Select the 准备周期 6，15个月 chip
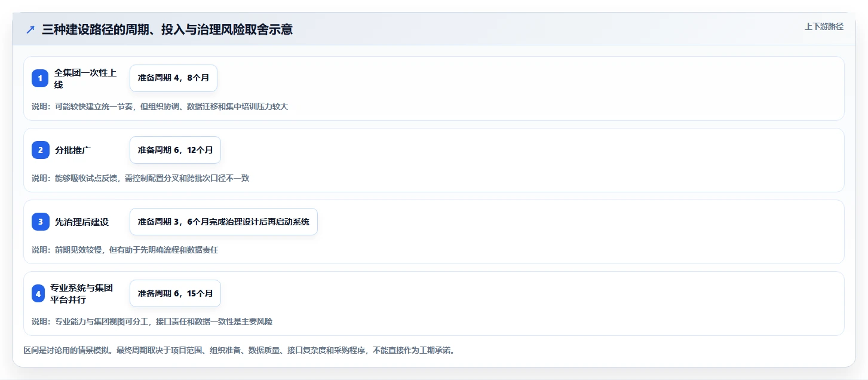The width and height of the screenshot is (868, 380). click(x=175, y=293)
